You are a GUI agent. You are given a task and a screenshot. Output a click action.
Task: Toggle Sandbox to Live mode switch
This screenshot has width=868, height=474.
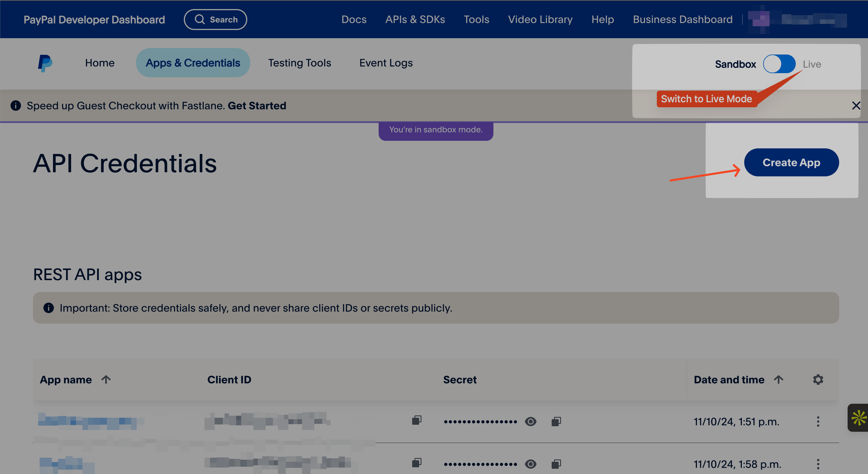point(779,64)
